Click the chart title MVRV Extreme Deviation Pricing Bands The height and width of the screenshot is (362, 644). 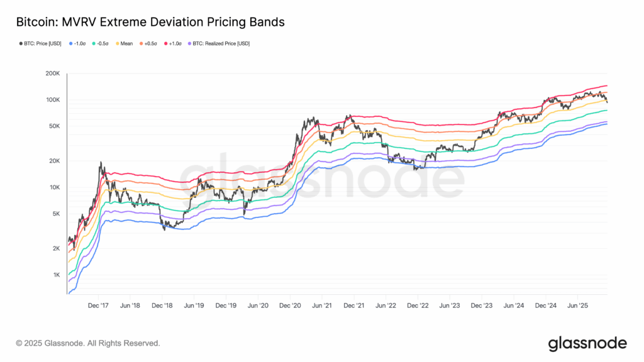tap(150, 22)
